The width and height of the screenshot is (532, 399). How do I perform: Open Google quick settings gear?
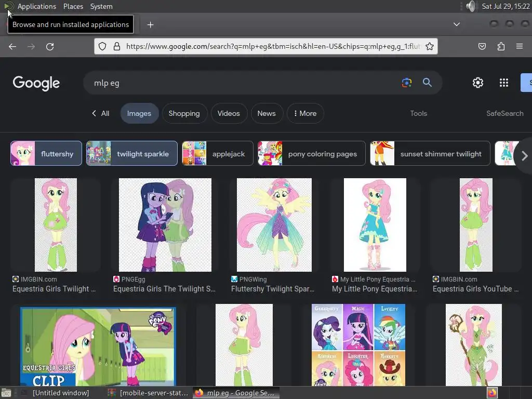click(478, 83)
